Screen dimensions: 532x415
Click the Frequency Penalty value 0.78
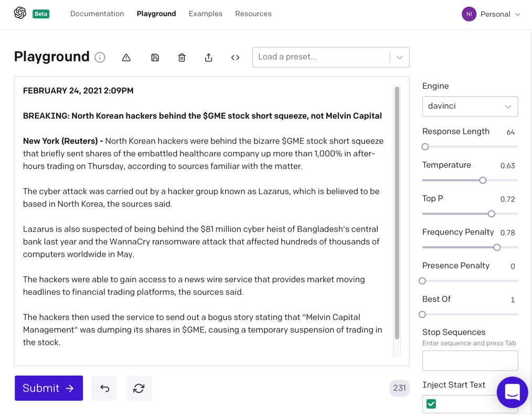click(507, 233)
